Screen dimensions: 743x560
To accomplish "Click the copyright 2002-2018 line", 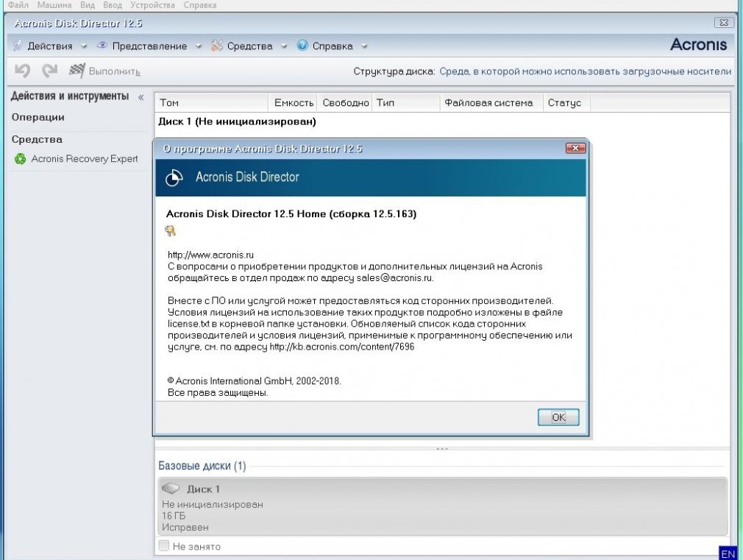I will coord(255,380).
